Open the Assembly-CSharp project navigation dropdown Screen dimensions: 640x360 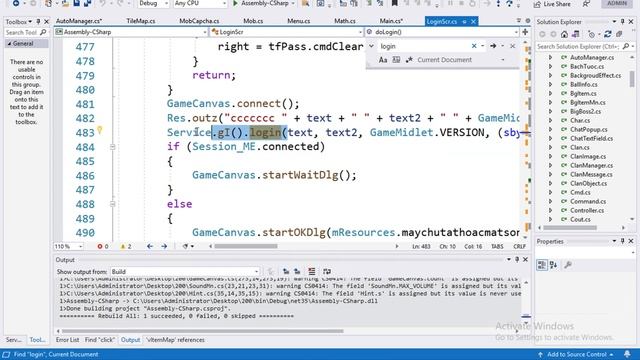[131, 32]
